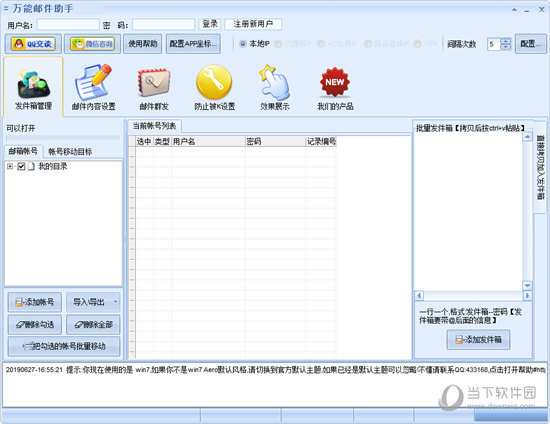Click the 删除勾选 eraser button
Image resolution: width=550 pixels, height=424 pixels.
pos(35,324)
